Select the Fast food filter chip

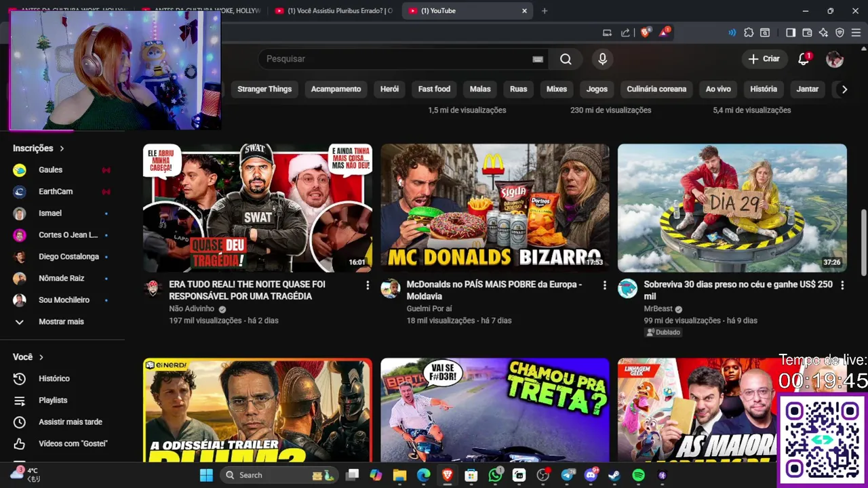point(434,89)
